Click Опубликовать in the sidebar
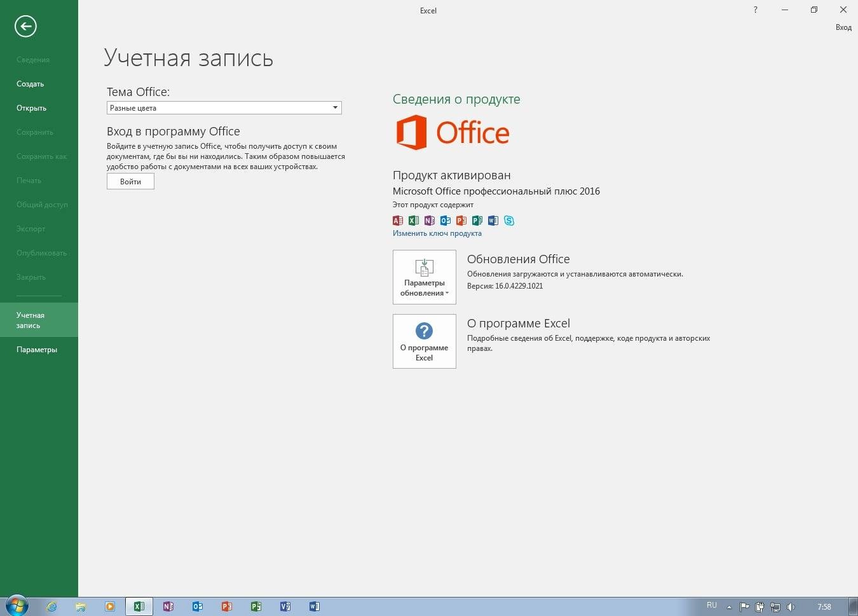Image resolution: width=858 pixels, height=616 pixels. coord(41,253)
